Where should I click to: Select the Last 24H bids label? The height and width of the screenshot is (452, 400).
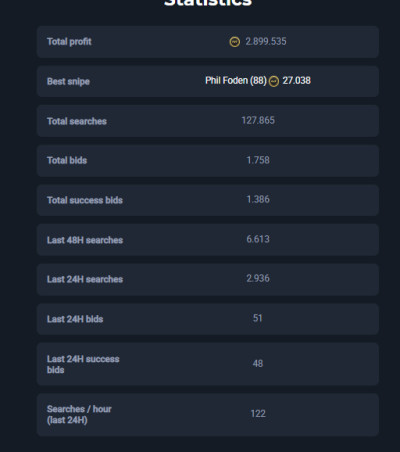[x=75, y=319]
